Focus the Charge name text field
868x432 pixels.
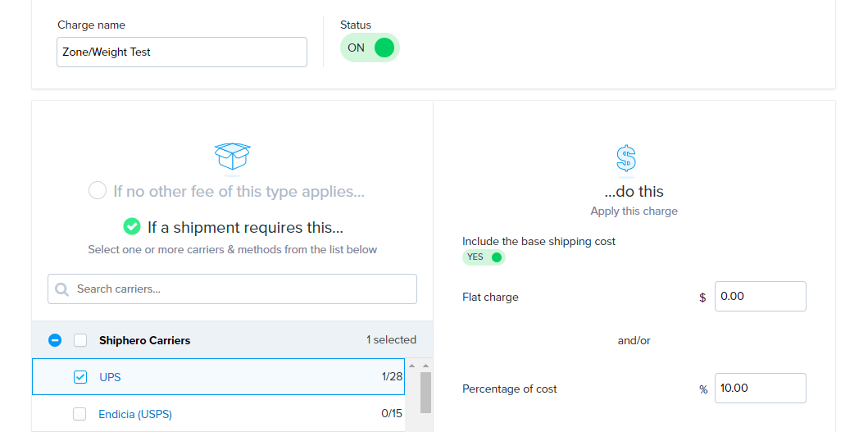182,52
